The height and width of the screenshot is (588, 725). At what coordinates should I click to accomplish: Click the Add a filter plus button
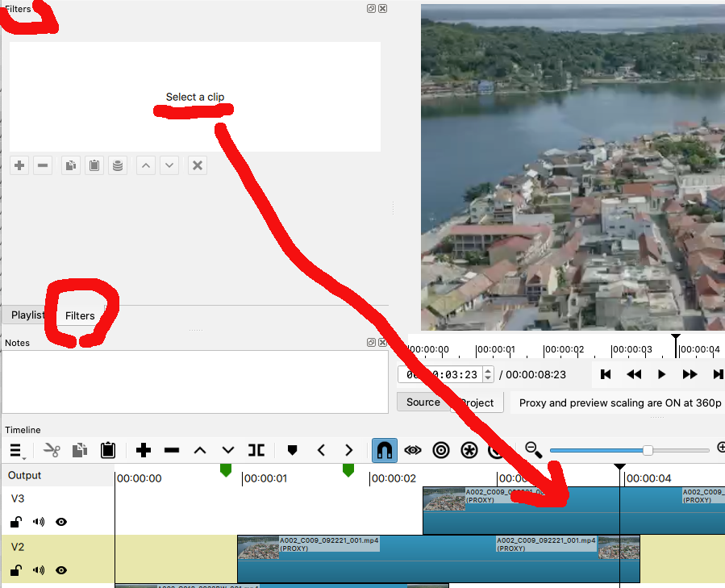click(19, 165)
